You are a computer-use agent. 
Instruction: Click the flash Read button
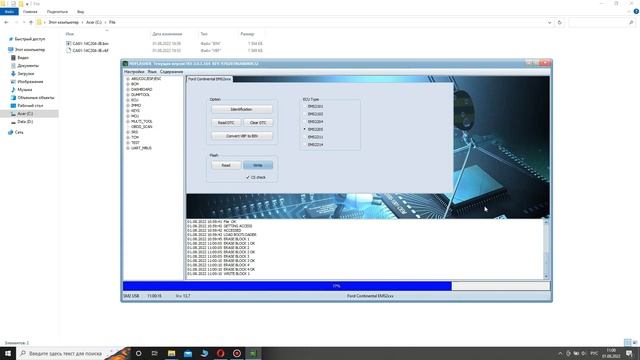(226, 165)
